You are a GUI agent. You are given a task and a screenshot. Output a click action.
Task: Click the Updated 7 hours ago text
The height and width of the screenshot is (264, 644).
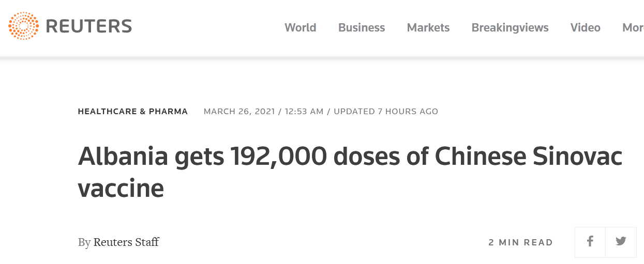(386, 111)
